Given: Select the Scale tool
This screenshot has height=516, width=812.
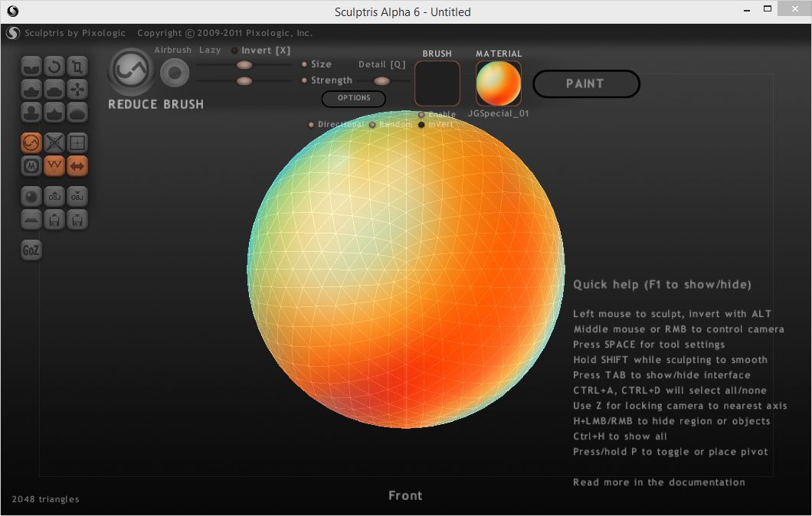Looking at the screenshot, I should coord(77,67).
